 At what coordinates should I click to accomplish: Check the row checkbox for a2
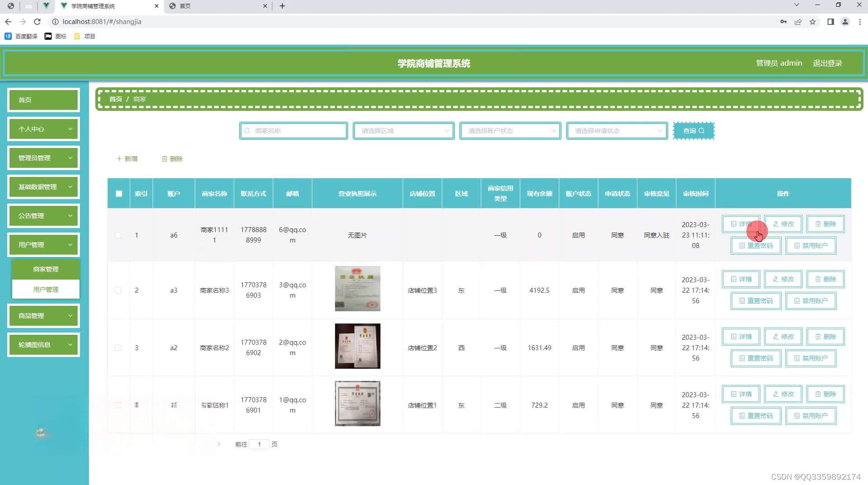tap(118, 348)
